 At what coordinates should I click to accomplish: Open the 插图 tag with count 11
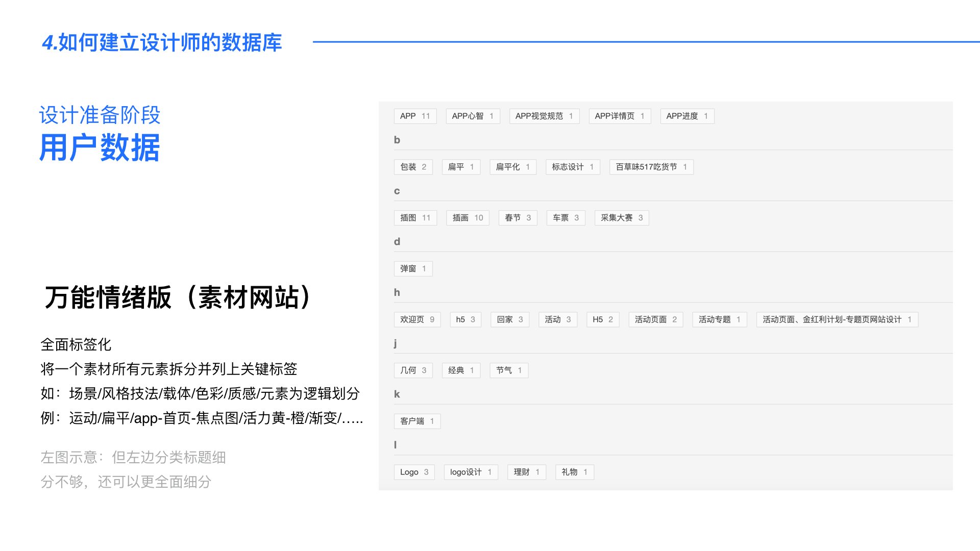point(415,218)
